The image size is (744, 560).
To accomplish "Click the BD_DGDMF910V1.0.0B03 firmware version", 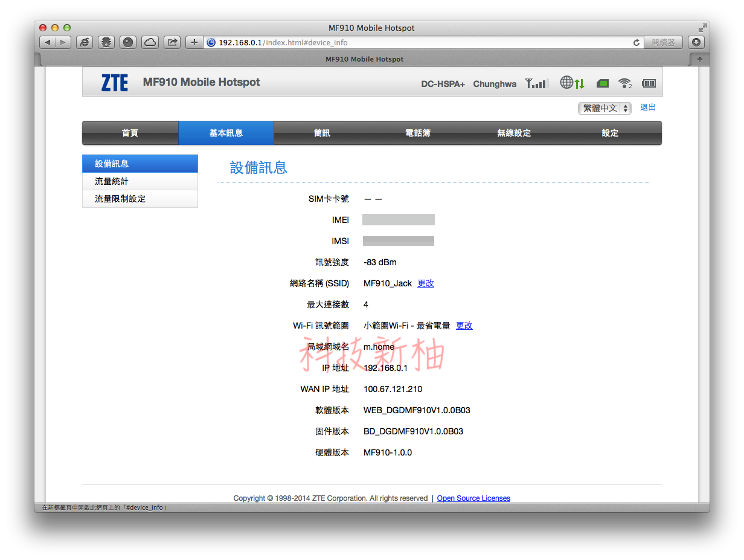I will tap(414, 431).
